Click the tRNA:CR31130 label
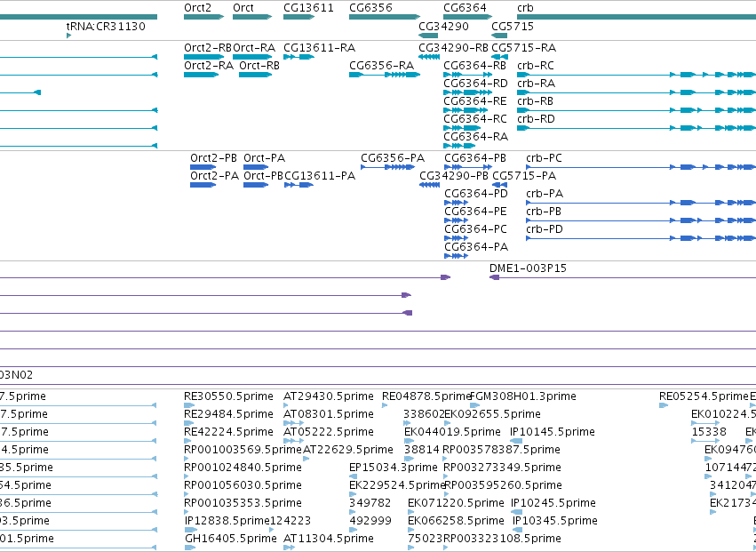Viewport: 756px width, 552px height. [106, 26]
